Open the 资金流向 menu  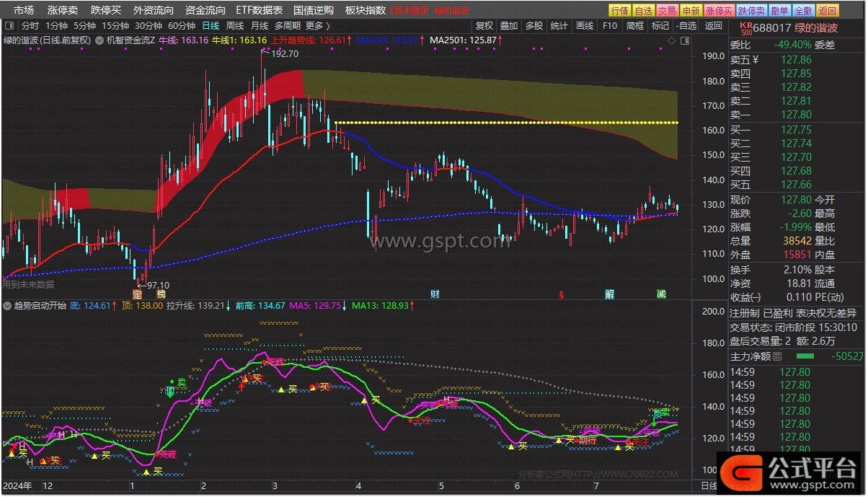pyautogui.click(x=205, y=10)
